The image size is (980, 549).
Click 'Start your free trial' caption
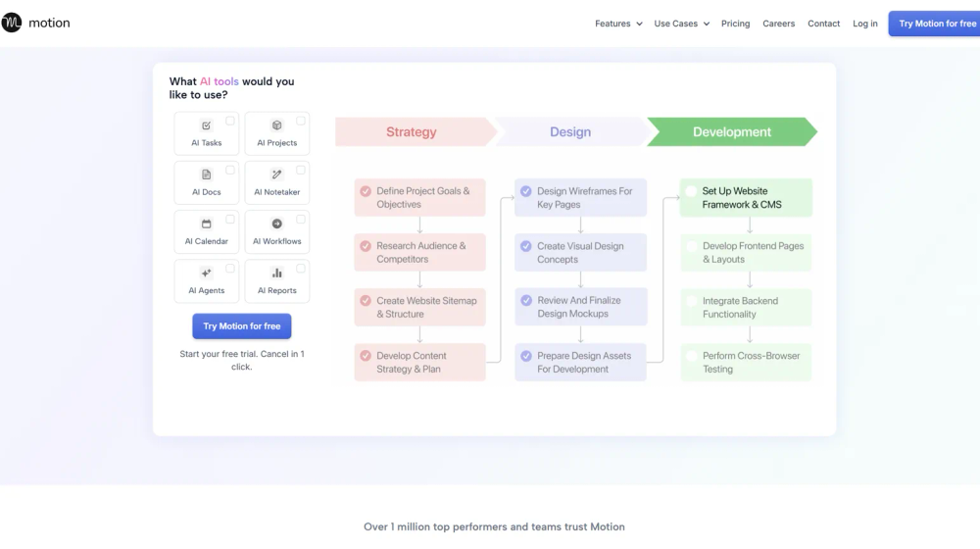[x=242, y=360]
